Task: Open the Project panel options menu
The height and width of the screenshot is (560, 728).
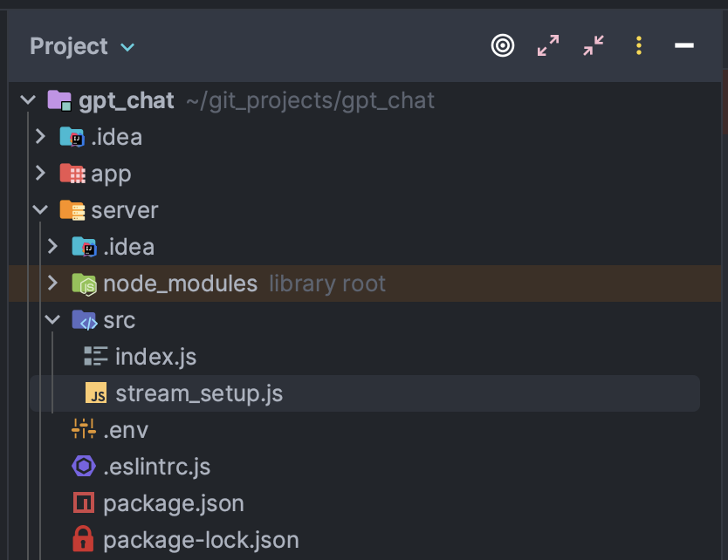Action: coord(639,45)
